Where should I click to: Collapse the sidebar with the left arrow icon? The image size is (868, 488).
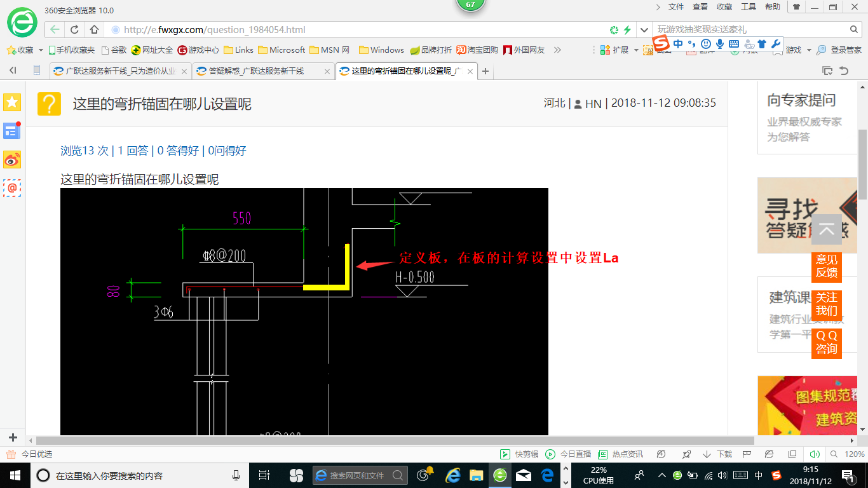(13, 71)
